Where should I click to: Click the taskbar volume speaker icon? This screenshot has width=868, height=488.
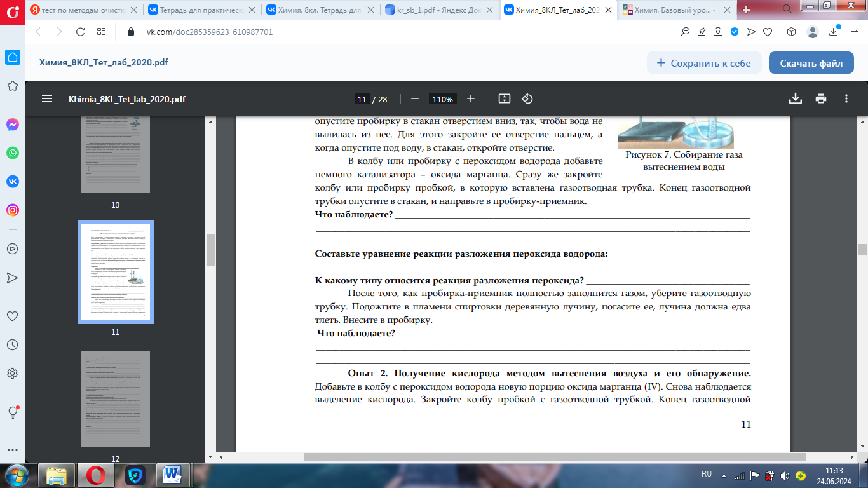point(784,475)
